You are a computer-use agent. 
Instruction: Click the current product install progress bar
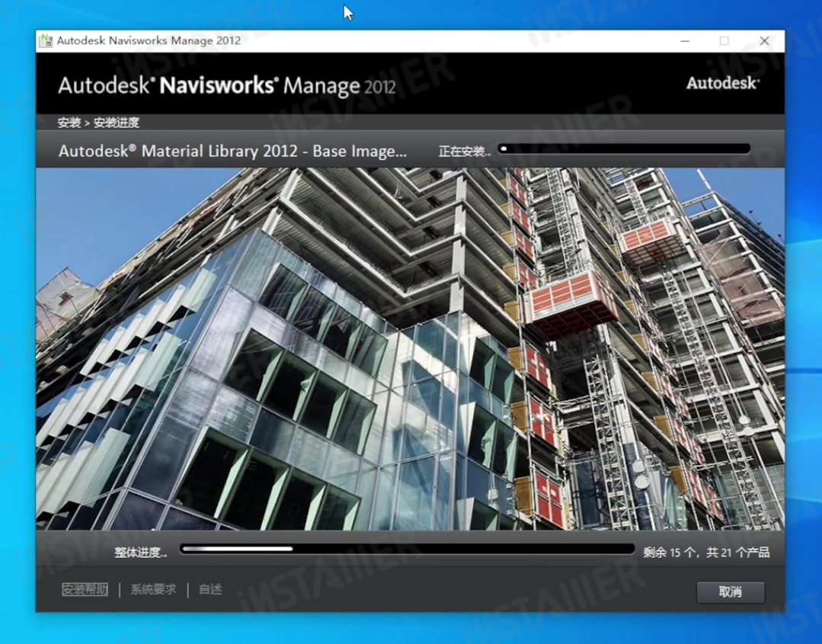pos(624,149)
